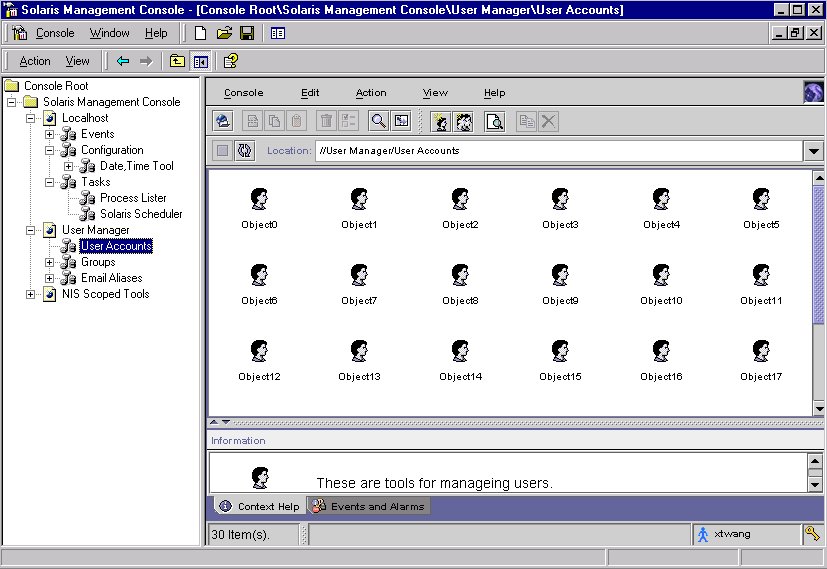Screen dimensions: 827x569
Task: Open the outer Console menu
Action: click(55, 33)
